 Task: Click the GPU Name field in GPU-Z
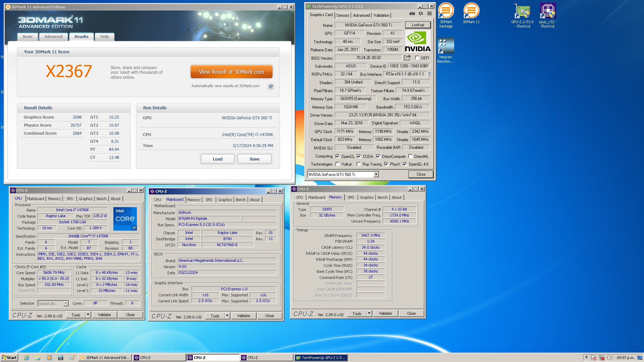(368, 25)
